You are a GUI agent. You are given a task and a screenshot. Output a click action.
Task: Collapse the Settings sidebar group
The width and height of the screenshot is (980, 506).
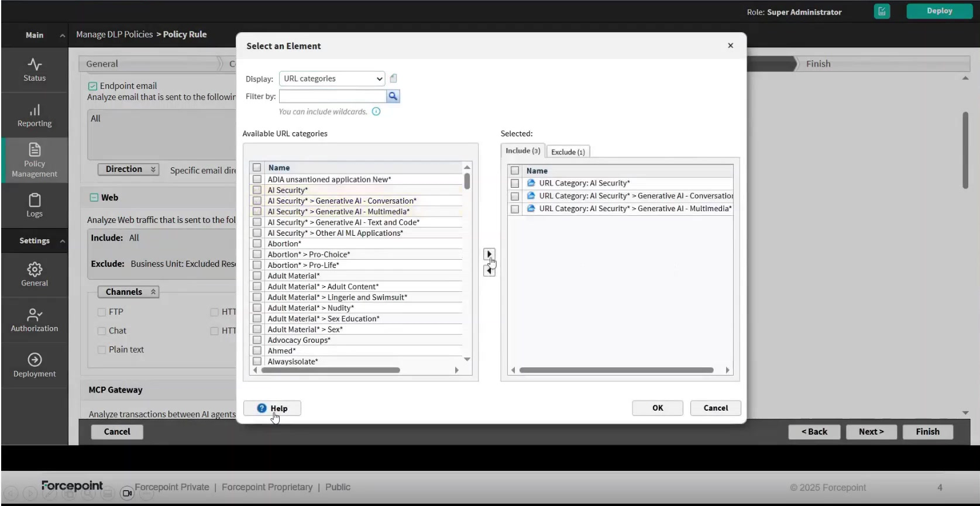click(63, 241)
